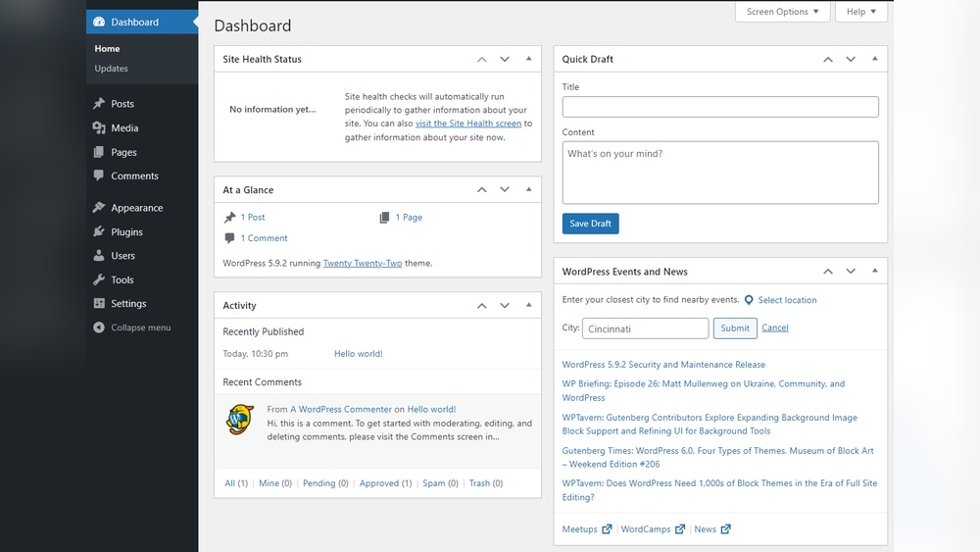Viewport: 980px width, 552px height.
Task: Open WordPress 5.9.2 Security and Maintenance Release
Action: coord(663,365)
